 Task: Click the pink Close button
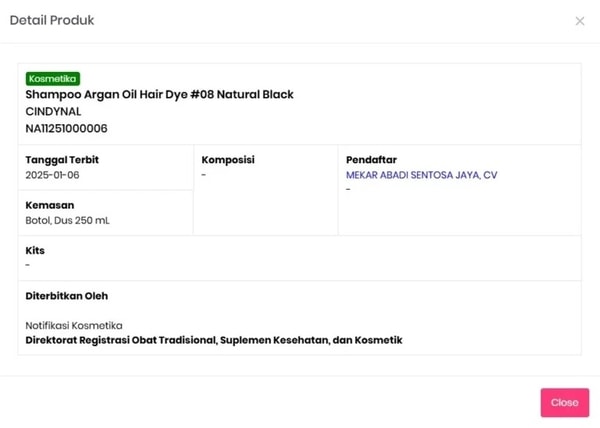[x=564, y=402]
